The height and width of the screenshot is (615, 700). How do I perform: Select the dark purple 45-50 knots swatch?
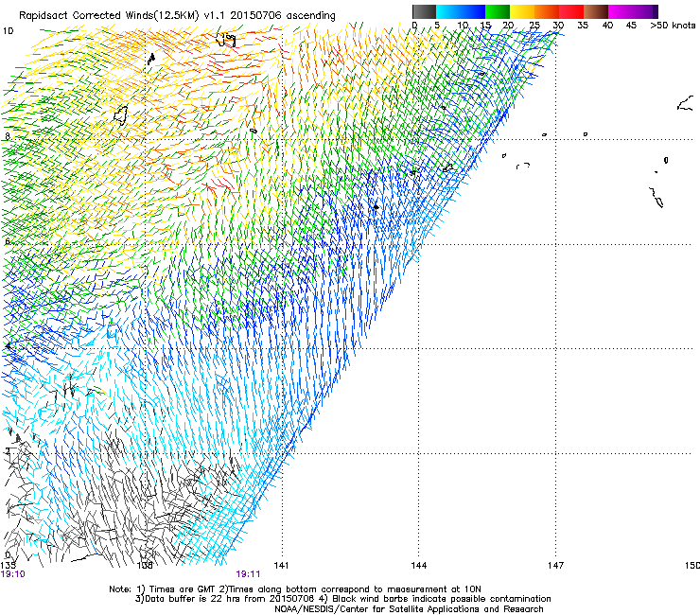point(645,11)
